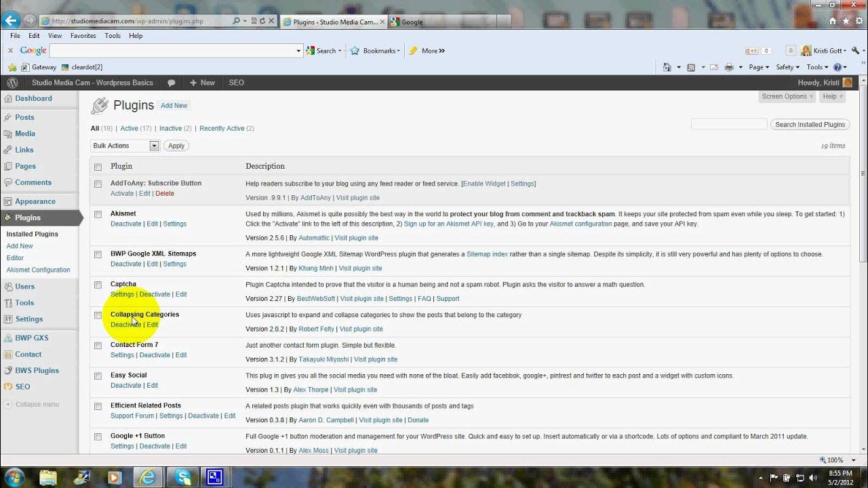Click the Windows Start button
This screenshot has height=488, width=868.
click(14, 477)
